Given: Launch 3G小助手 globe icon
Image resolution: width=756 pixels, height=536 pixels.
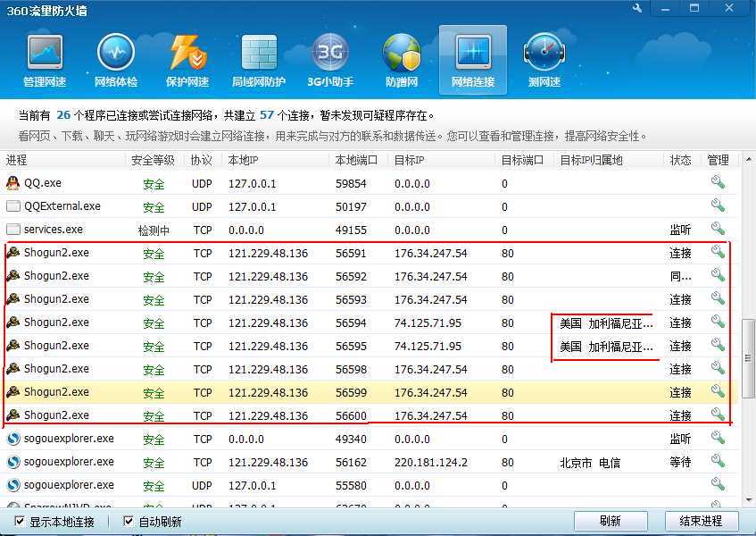Looking at the screenshot, I should [330, 61].
